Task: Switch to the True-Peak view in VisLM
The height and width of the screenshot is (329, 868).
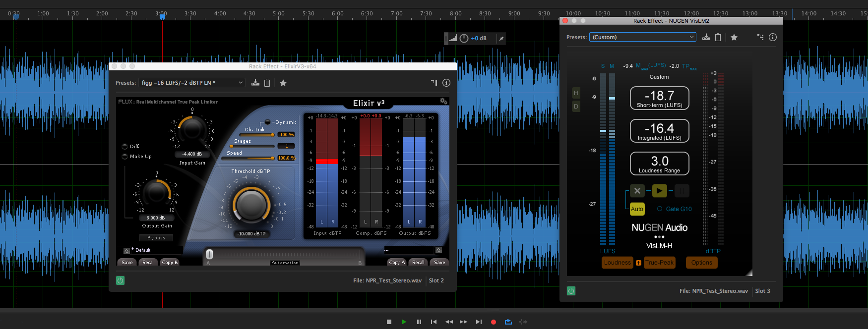Action: tap(659, 263)
